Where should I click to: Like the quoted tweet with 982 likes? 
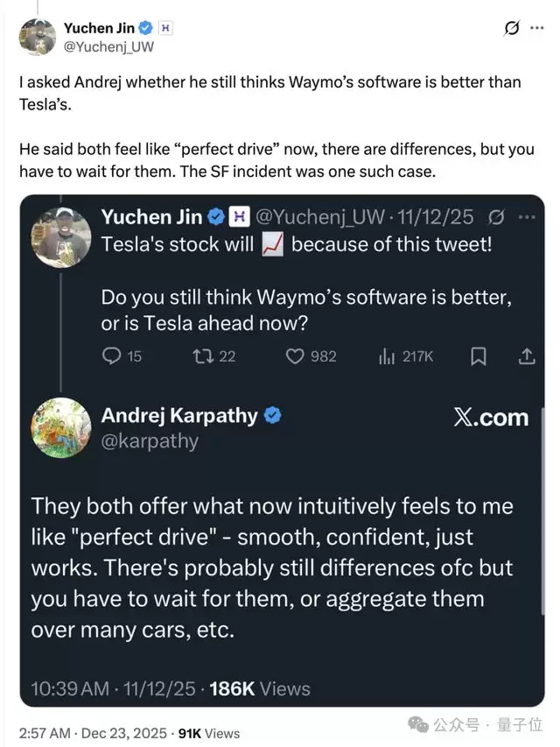click(x=296, y=356)
